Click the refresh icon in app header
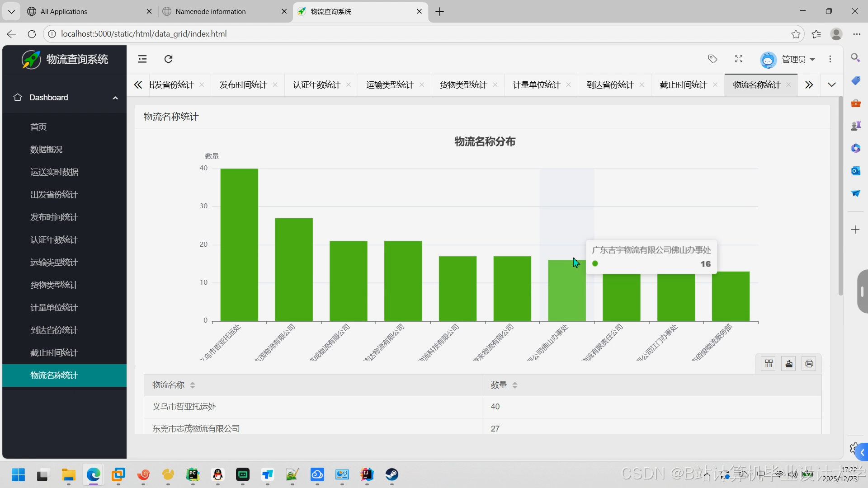This screenshot has width=868, height=488. (168, 59)
